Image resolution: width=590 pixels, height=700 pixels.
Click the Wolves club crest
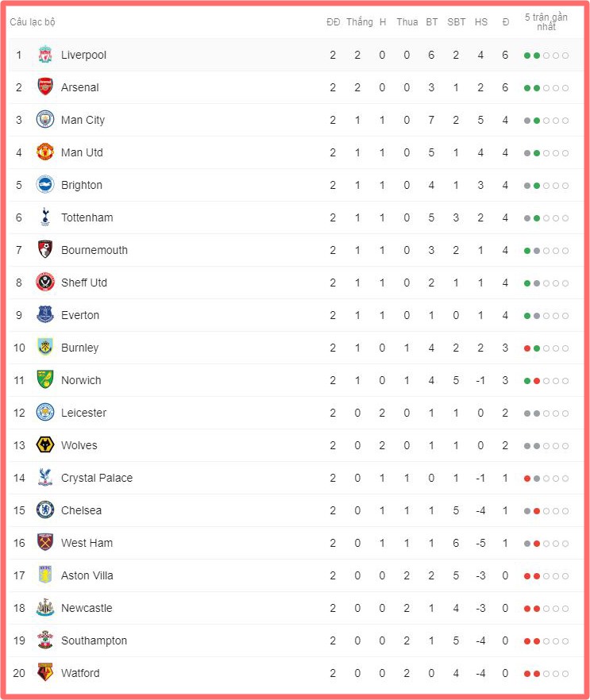click(45, 445)
